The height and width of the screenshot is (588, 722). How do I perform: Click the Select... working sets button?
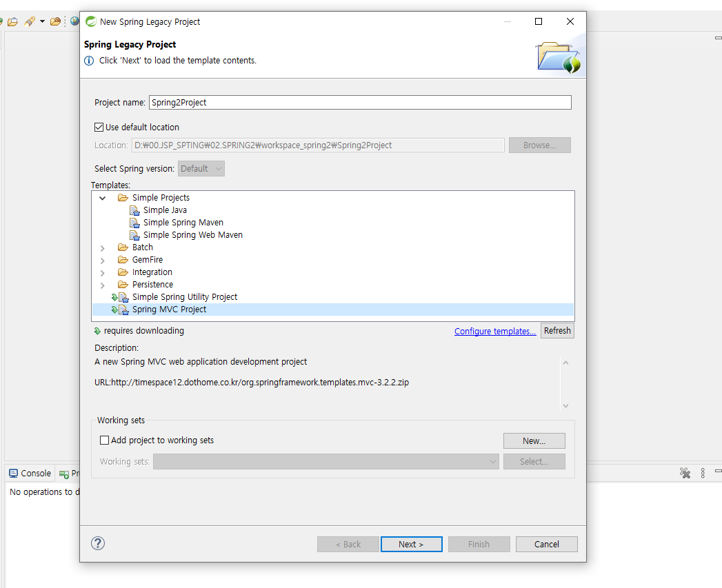[534, 461]
